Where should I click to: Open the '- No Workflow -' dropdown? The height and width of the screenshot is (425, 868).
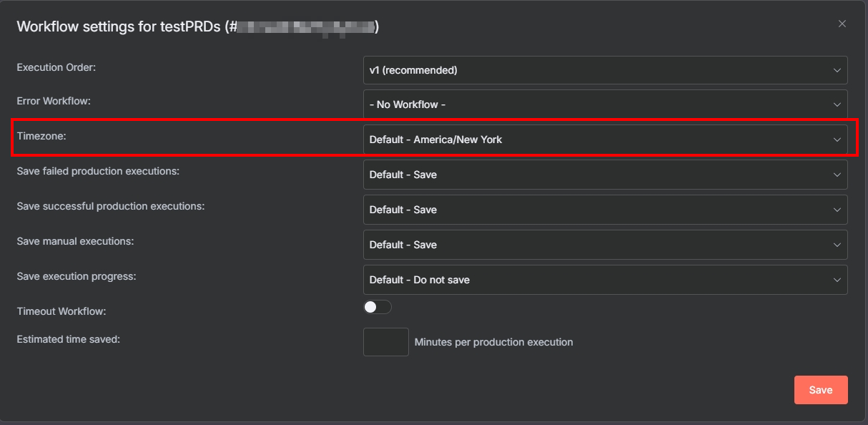(593, 104)
